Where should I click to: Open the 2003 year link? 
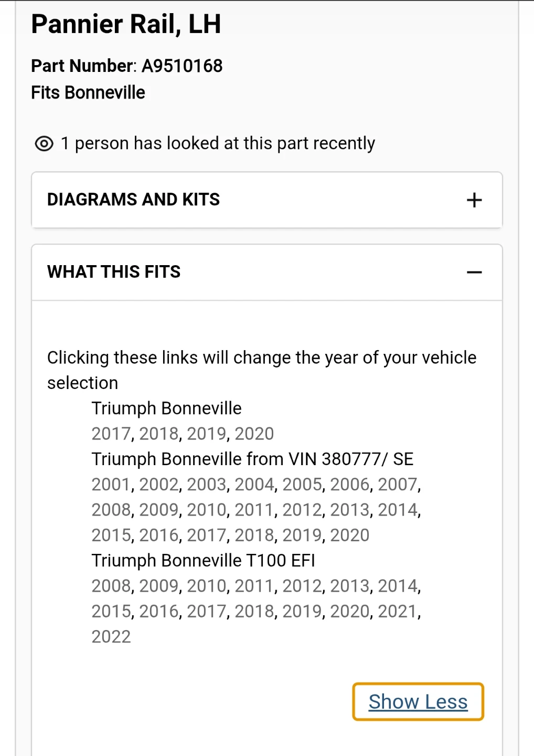click(x=206, y=484)
